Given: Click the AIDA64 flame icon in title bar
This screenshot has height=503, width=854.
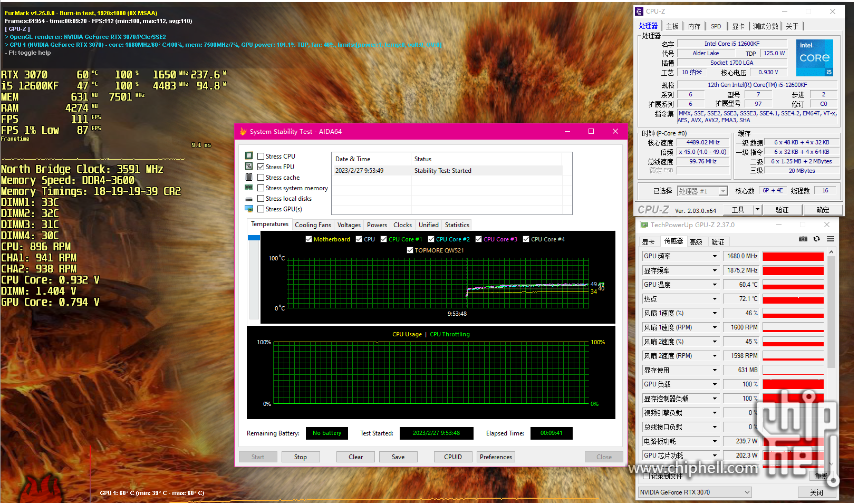Looking at the screenshot, I should pos(243,131).
